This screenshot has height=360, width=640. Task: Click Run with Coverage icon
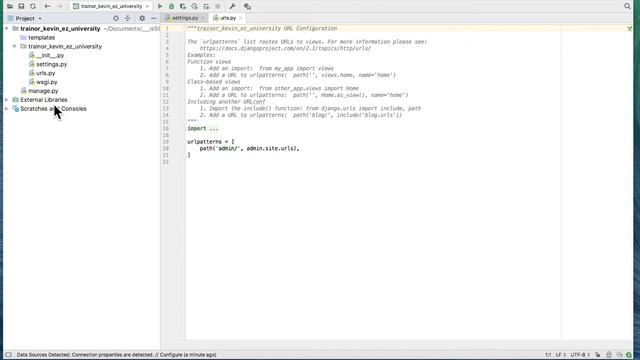click(183, 7)
